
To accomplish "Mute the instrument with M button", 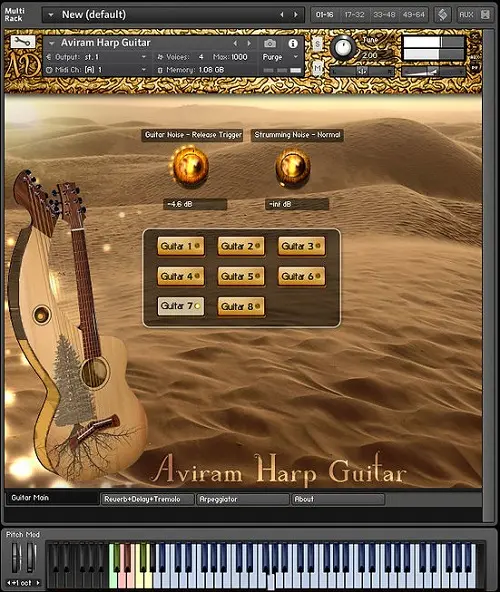I will (318, 68).
